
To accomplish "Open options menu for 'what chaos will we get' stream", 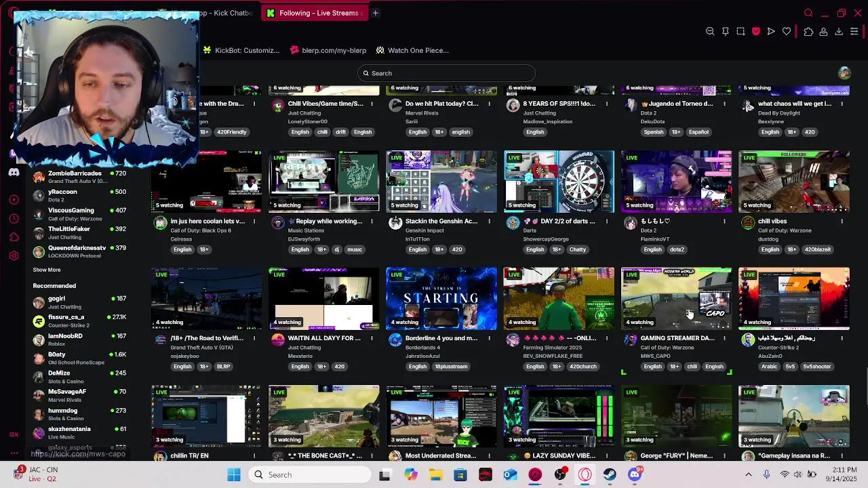I will 842,104.
